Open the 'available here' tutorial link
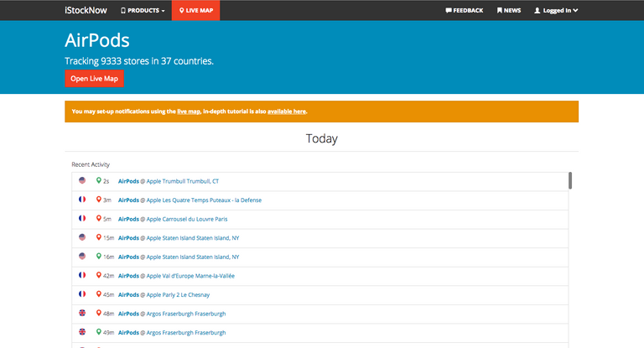The height and width of the screenshot is (348, 644). pos(287,112)
